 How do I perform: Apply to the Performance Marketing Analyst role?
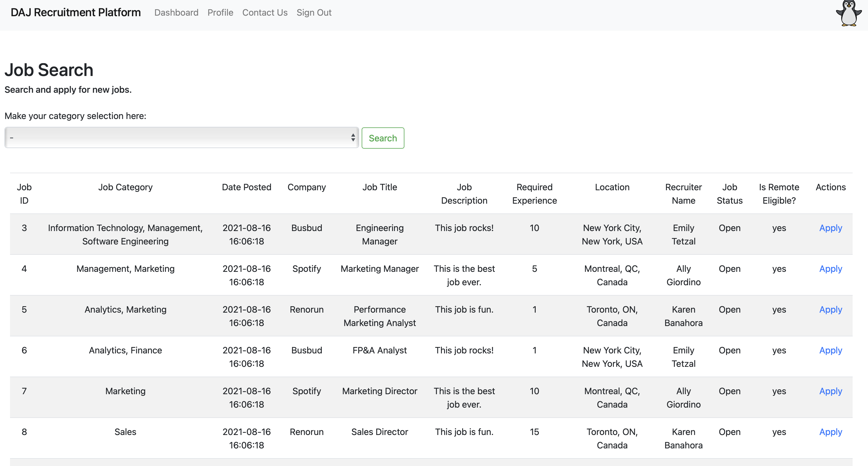coord(830,310)
